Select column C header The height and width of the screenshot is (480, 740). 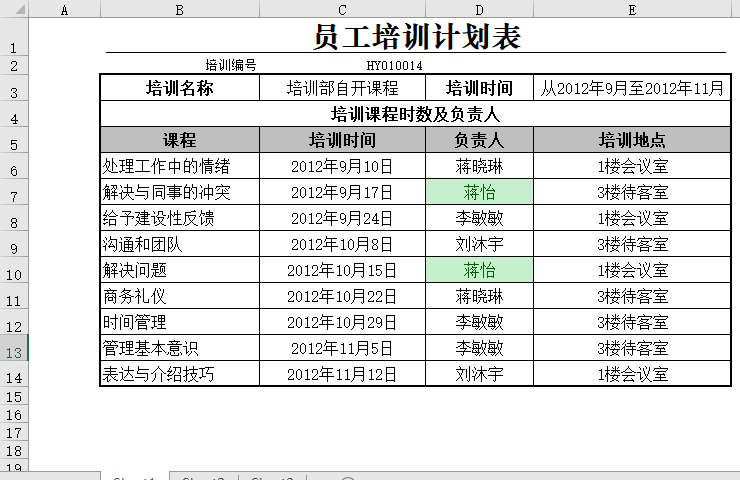point(342,10)
